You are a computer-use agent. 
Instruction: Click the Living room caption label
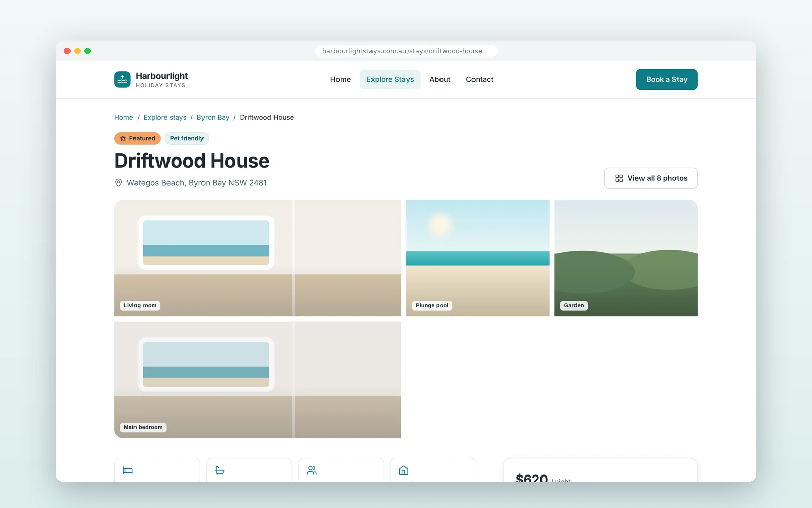click(x=140, y=305)
